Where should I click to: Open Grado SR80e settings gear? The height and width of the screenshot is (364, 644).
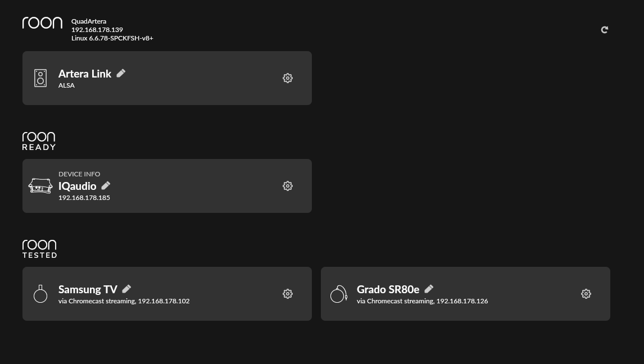(586, 294)
